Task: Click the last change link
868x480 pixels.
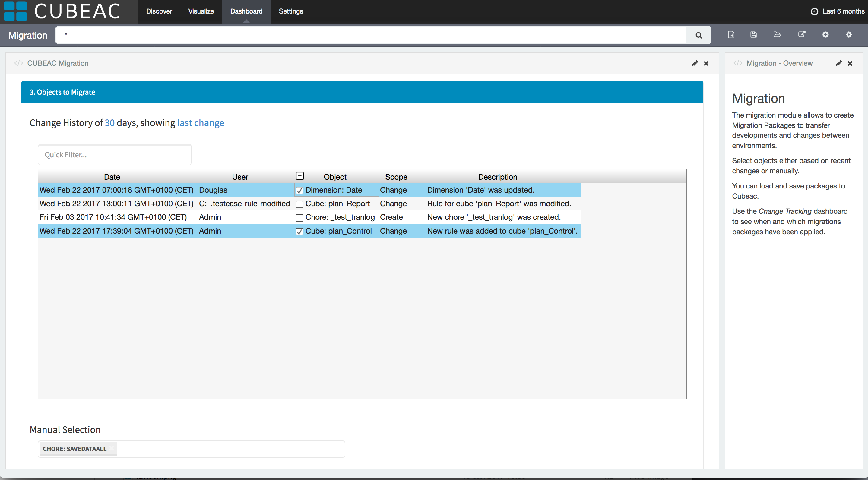Action: 201,123
